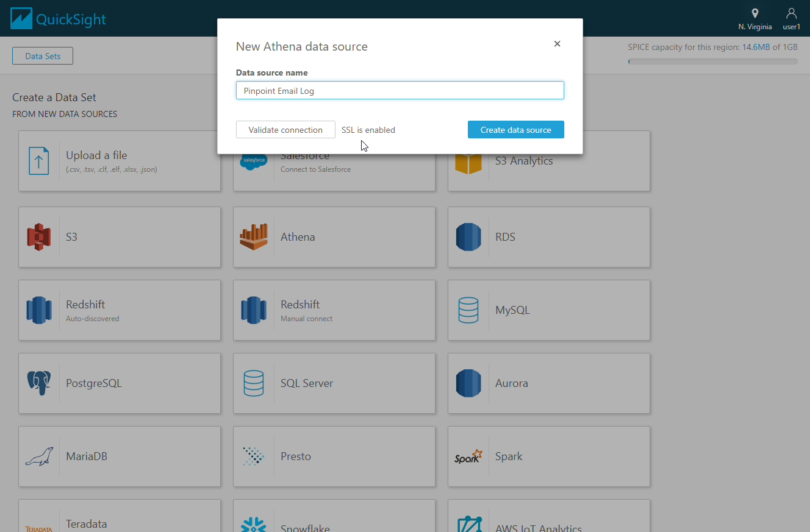Screen dimensions: 810x532
Task: Click the Manual connect Redshift subtitle
Action: (x=307, y=319)
